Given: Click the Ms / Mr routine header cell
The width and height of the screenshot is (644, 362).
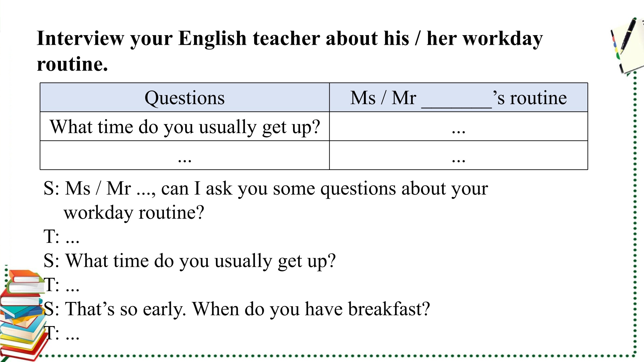Looking at the screenshot, I should (x=459, y=97).
